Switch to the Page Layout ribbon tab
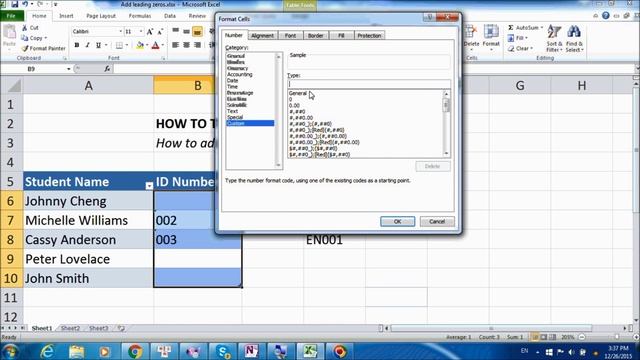 point(101,16)
